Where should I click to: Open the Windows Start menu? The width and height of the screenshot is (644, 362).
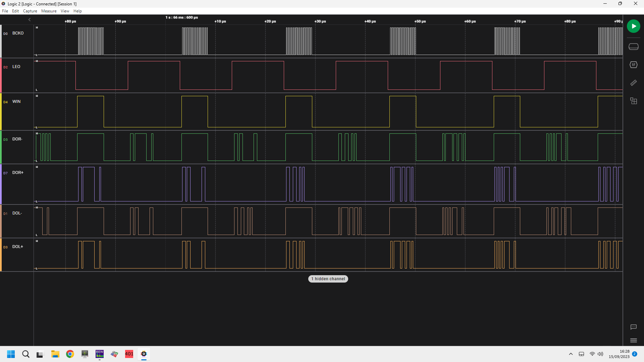pos(11,354)
